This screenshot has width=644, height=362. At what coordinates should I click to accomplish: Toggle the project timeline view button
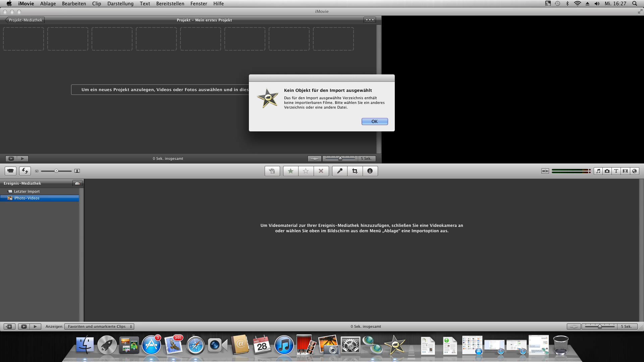(x=370, y=20)
